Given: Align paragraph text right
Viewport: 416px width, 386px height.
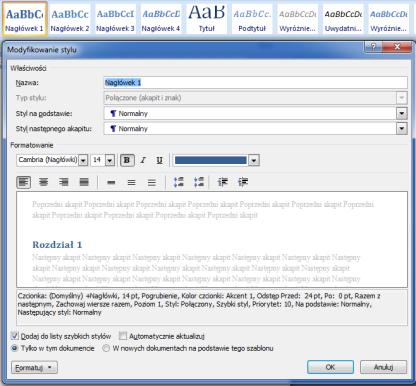Looking at the screenshot, I should coord(64,182).
